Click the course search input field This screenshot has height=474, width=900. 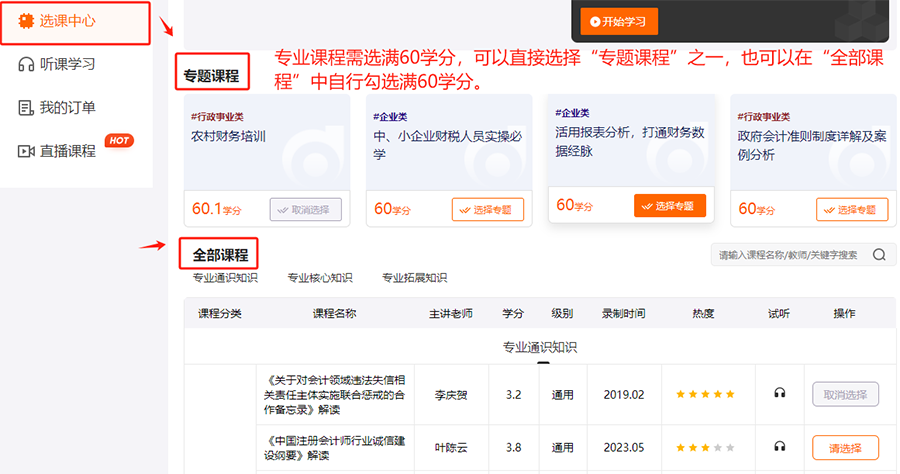coord(788,255)
